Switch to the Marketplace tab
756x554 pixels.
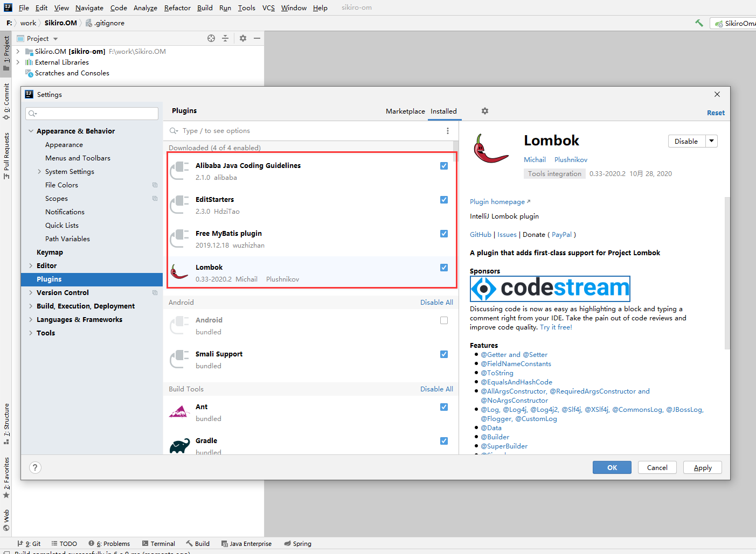[x=405, y=111]
